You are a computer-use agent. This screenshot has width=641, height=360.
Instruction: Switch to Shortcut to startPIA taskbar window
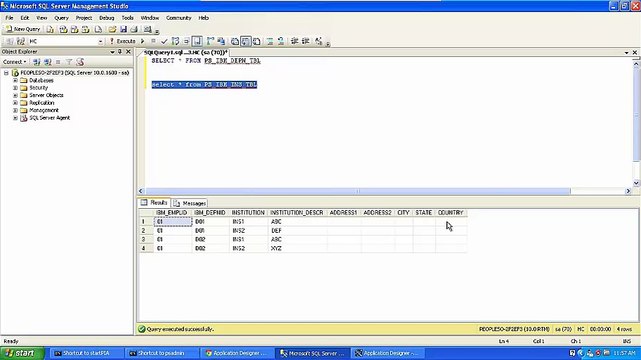point(87,353)
